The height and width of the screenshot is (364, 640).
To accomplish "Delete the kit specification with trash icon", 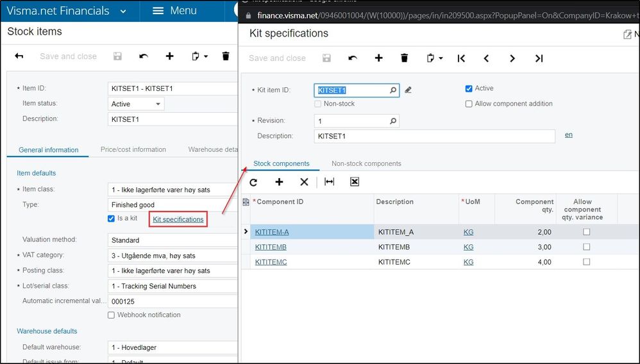I will (x=404, y=58).
